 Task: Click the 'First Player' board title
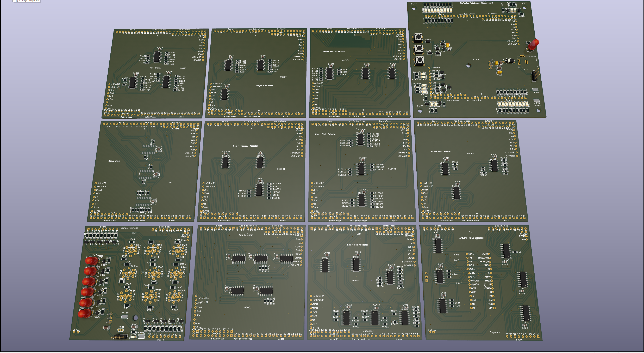pos(155,68)
